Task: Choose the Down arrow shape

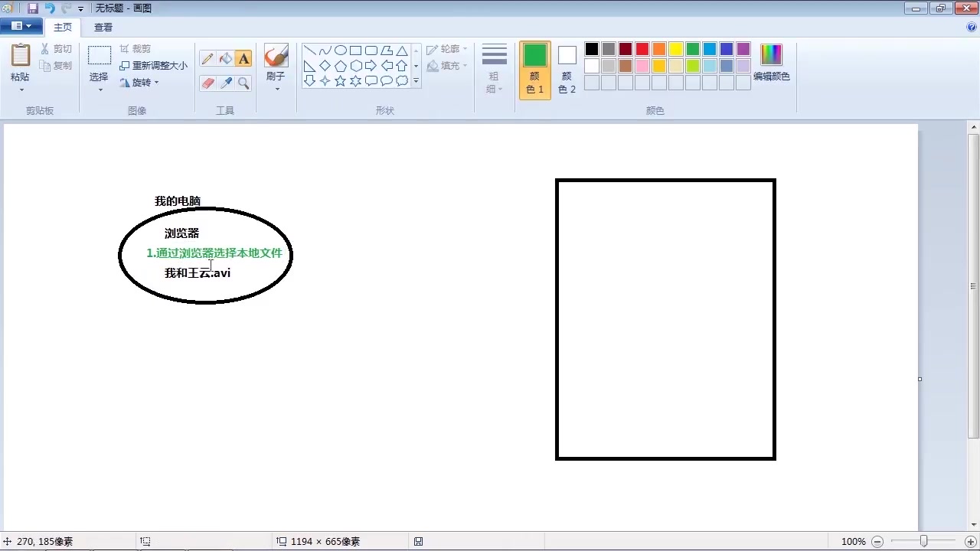Action: point(310,81)
